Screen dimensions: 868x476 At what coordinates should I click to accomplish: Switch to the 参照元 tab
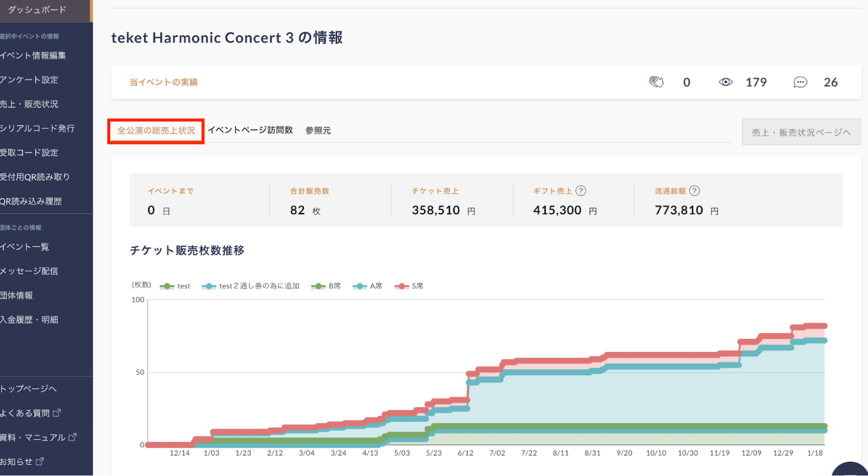(318, 131)
